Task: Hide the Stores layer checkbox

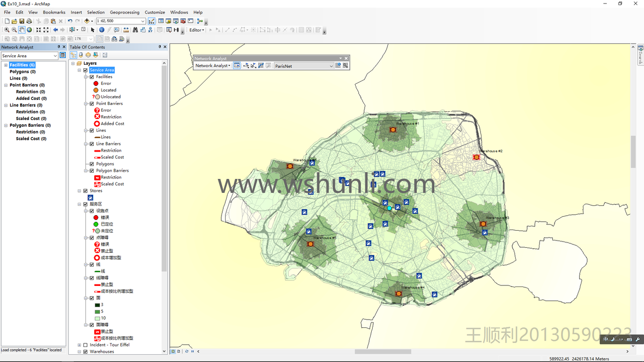Action: pyautogui.click(x=85, y=191)
